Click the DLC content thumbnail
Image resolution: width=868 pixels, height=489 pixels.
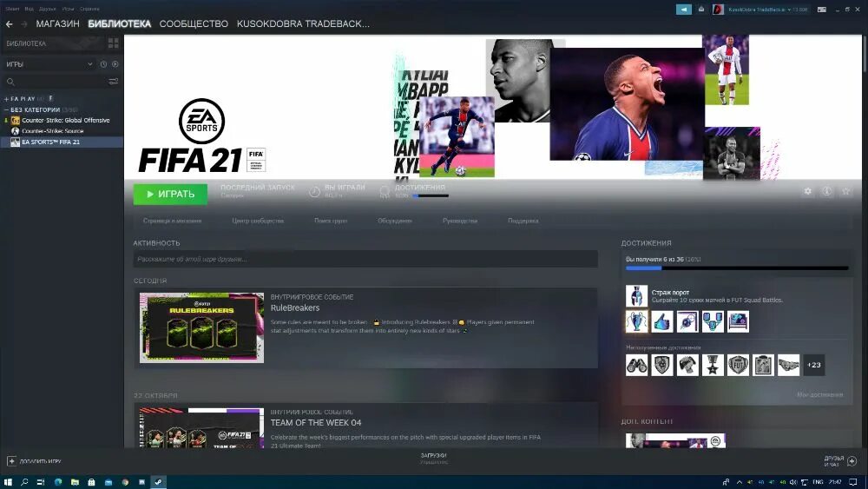675,441
